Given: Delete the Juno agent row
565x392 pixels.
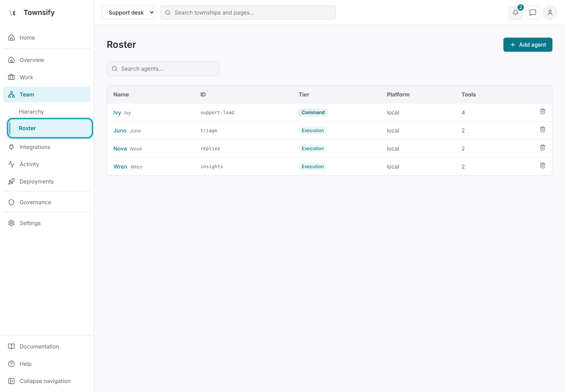Looking at the screenshot, I should (543, 130).
